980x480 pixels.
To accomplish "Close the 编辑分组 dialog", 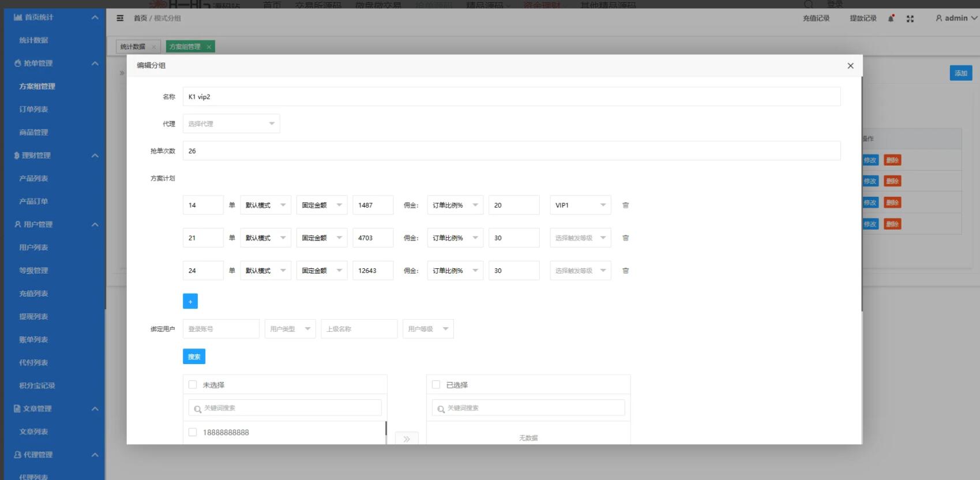I will (850, 66).
